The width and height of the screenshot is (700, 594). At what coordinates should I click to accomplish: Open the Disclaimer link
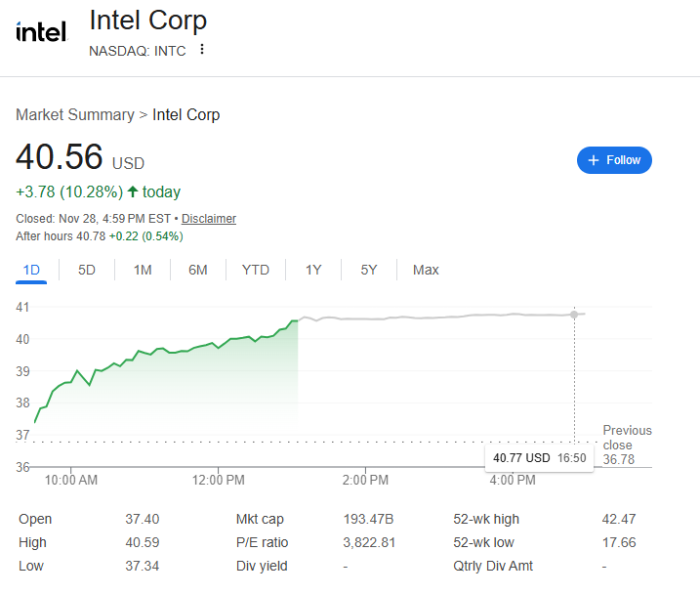point(209,219)
